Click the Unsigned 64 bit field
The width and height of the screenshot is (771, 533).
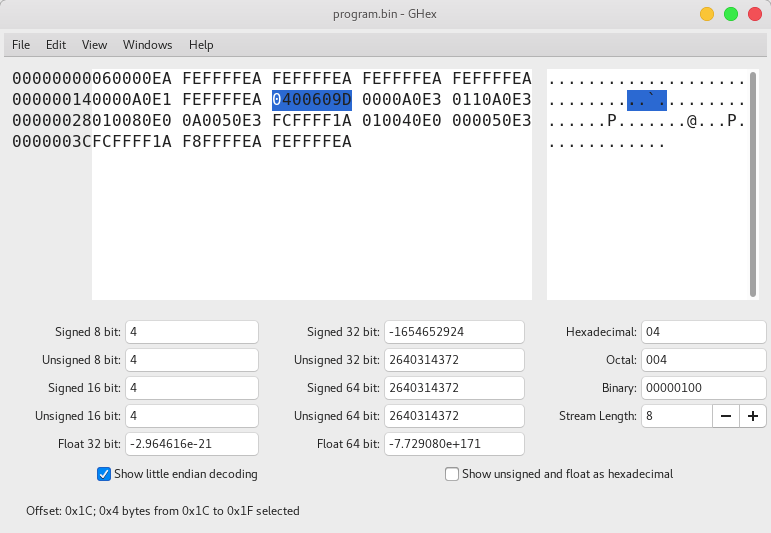pyautogui.click(x=454, y=416)
